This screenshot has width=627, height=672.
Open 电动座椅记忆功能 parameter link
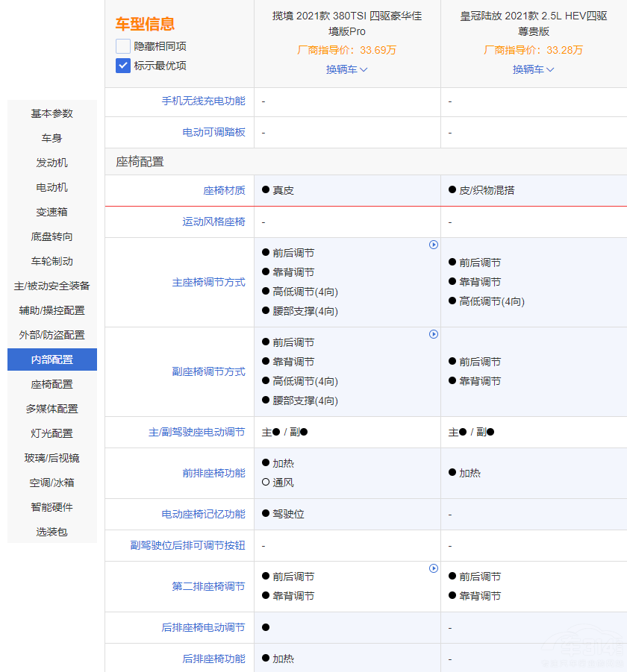click(x=203, y=514)
